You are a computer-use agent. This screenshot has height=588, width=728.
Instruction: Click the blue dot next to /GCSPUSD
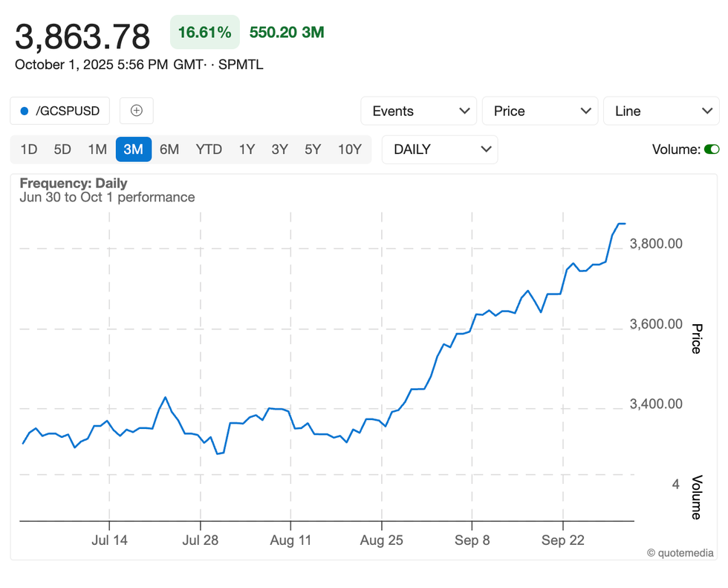[x=25, y=112]
